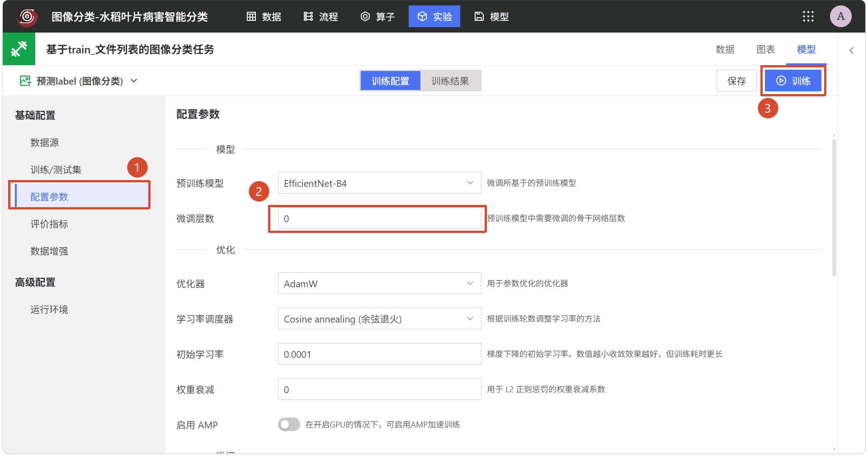Collapse the right panel with the chevron
868x456 pixels.
click(851, 50)
